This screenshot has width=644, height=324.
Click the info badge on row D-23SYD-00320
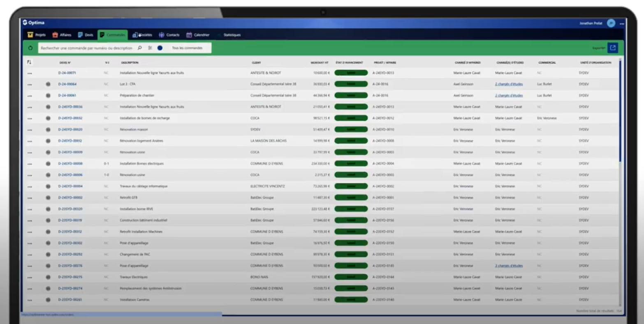click(47, 209)
